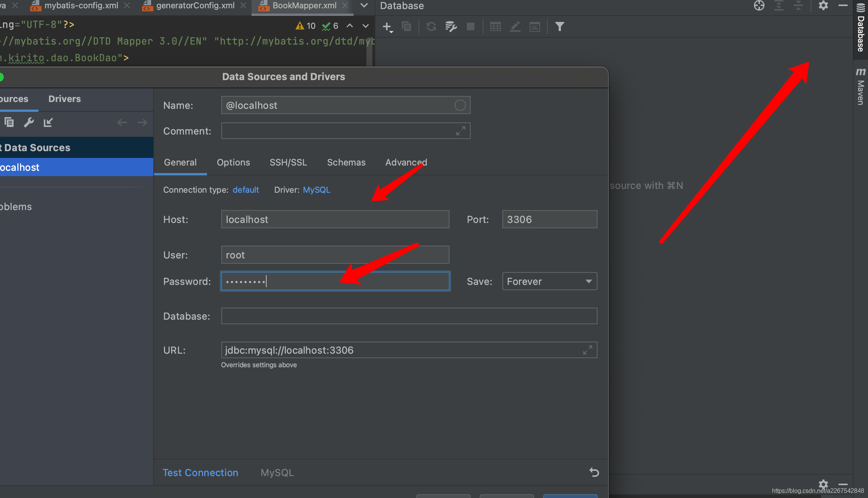Open the Save Forever dropdown
868x498 pixels.
[x=550, y=281]
